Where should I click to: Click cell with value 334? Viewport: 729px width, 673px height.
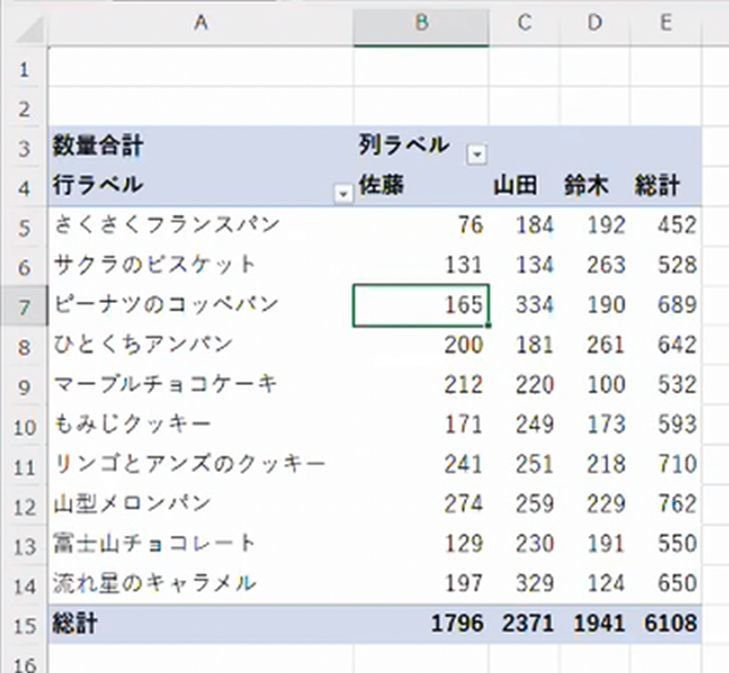[525, 305]
